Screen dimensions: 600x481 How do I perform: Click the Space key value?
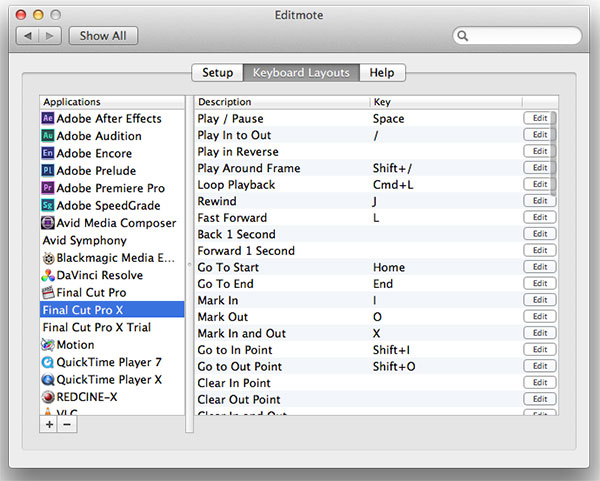click(x=388, y=119)
